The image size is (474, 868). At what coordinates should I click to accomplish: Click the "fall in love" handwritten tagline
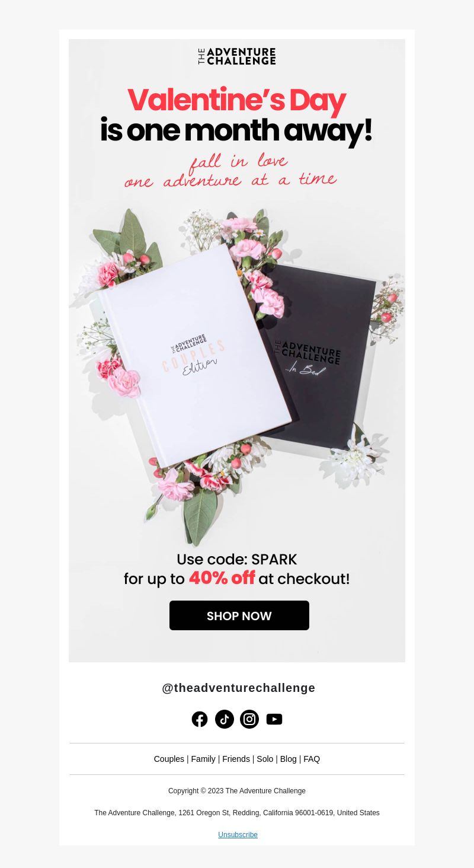click(238, 162)
